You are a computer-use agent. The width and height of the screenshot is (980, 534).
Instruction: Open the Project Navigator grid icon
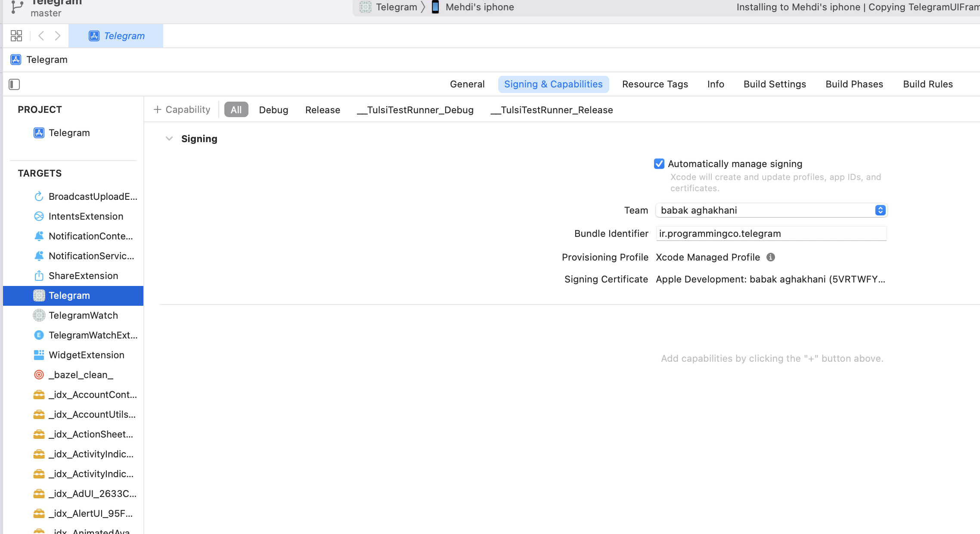coord(16,36)
